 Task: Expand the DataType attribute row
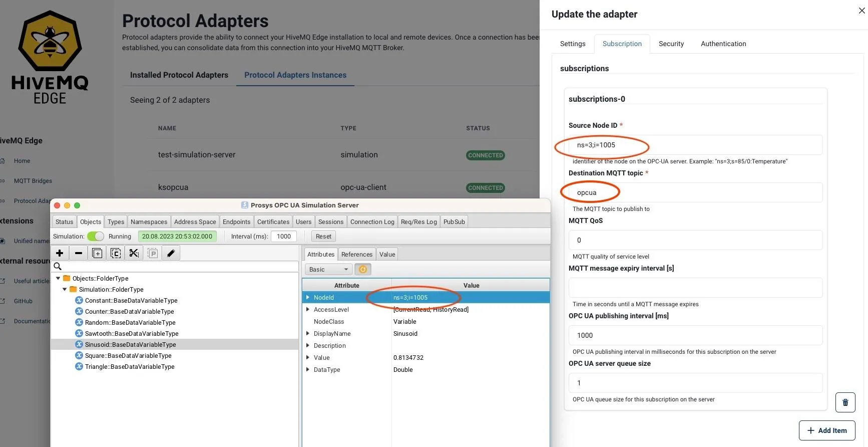tap(307, 369)
